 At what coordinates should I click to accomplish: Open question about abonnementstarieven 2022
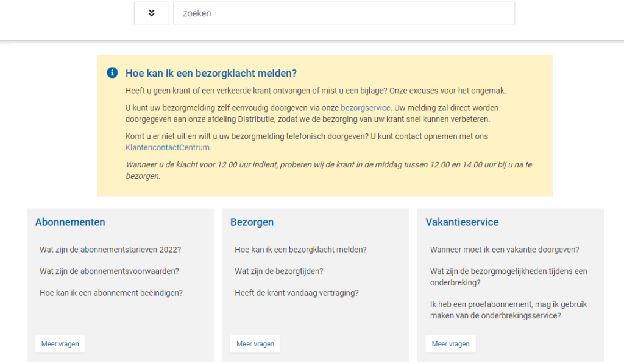(x=110, y=250)
